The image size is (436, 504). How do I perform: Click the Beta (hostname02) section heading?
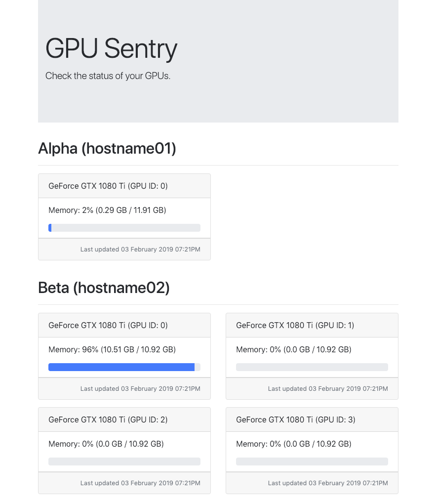[104, 288]
